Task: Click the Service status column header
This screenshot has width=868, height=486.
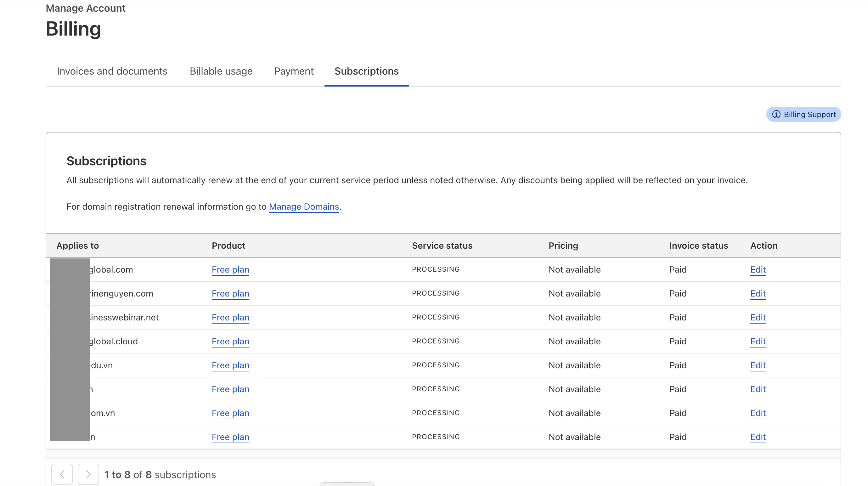Action: pyautogui.click(x=442, y=246)
